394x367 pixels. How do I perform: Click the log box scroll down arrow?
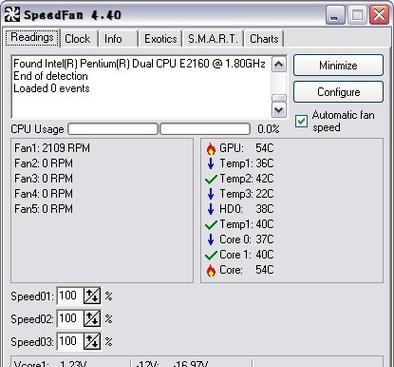click(x=279, y=110)
